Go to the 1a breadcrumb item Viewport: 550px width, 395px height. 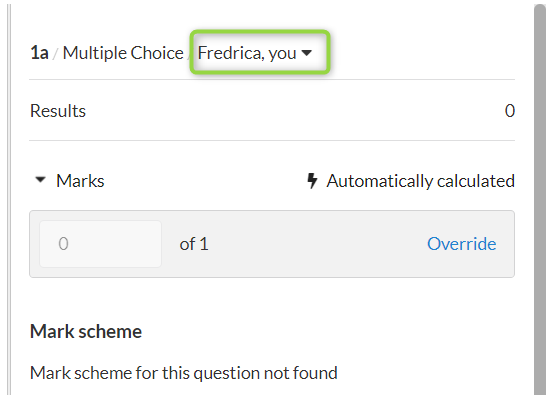[x=39, y=53]
